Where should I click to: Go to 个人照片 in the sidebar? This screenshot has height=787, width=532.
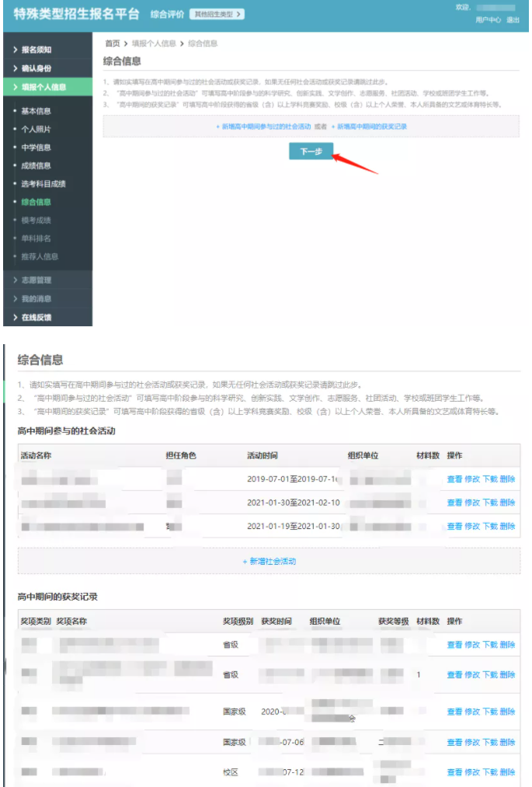coord(37,129)
